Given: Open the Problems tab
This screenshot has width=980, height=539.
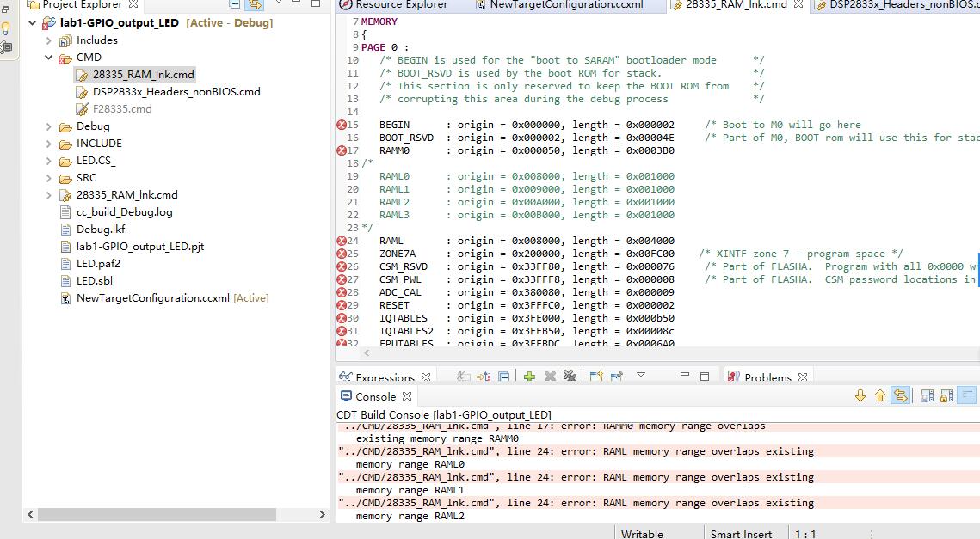Looking at the screenshot, I should point(767,377).
